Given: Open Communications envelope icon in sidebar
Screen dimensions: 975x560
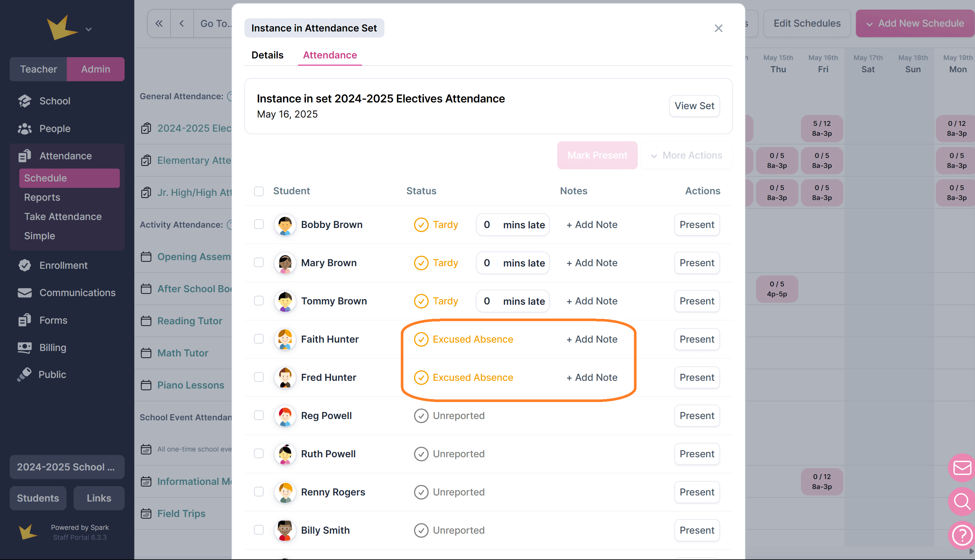Looking at the screenshot, I should [25, 293].
